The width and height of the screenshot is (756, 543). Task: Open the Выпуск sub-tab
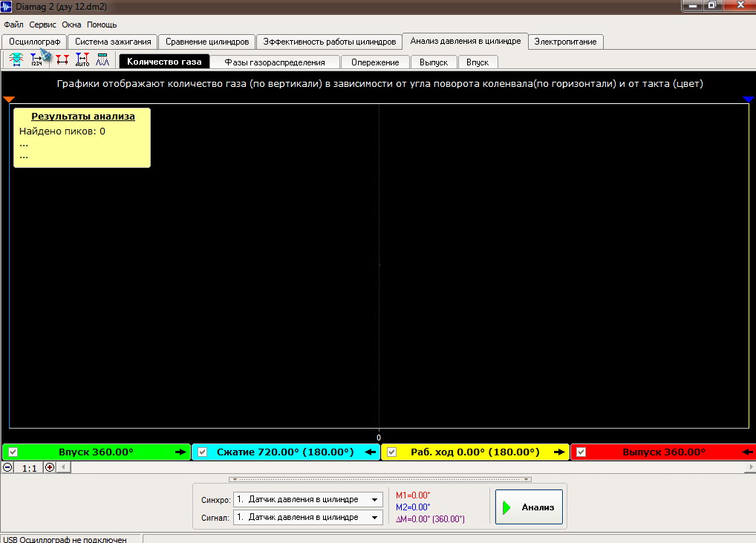pos(434,62)
